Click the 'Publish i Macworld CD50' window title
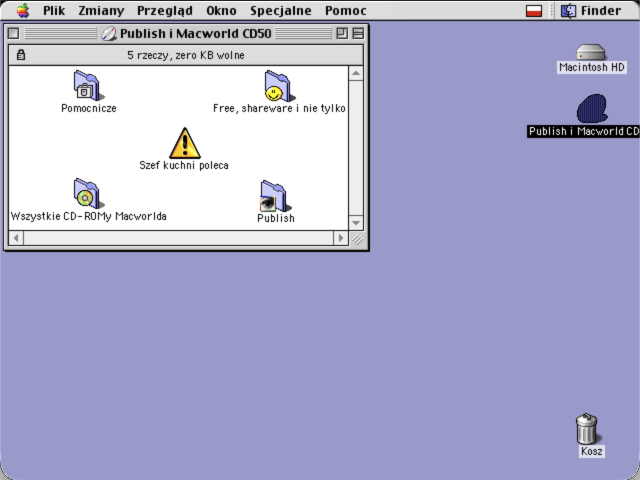640x480 pixels. pyautogui.click(x=196, y=33)
